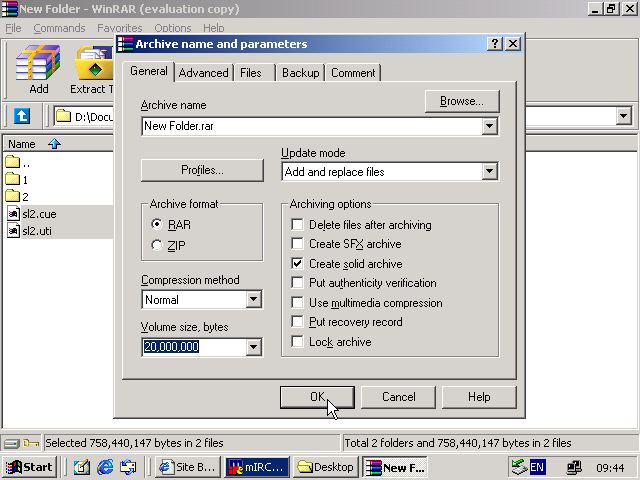Click the 'Total 2 folders' status text

pyautogui.click(x=458, y=443)
